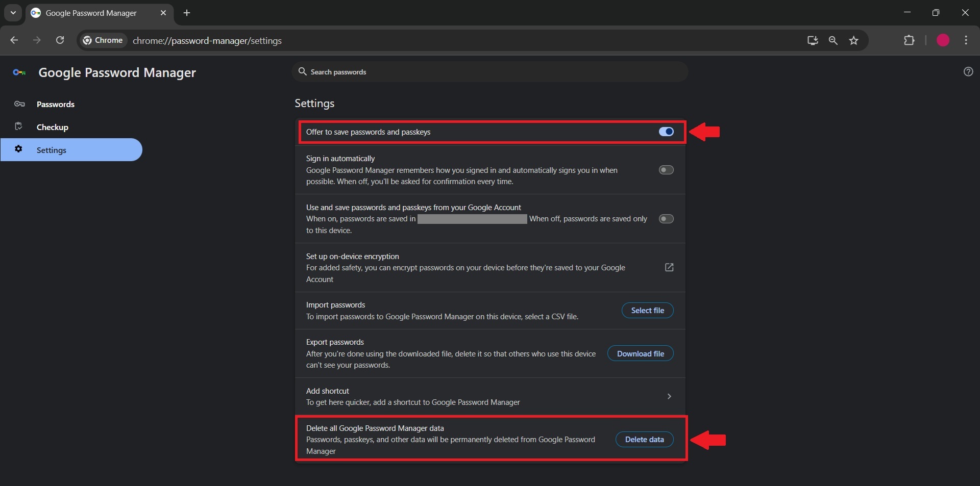Click the forward navigation arrow
This screenshot has width=980, height=486.
click(x=37, y=40)
